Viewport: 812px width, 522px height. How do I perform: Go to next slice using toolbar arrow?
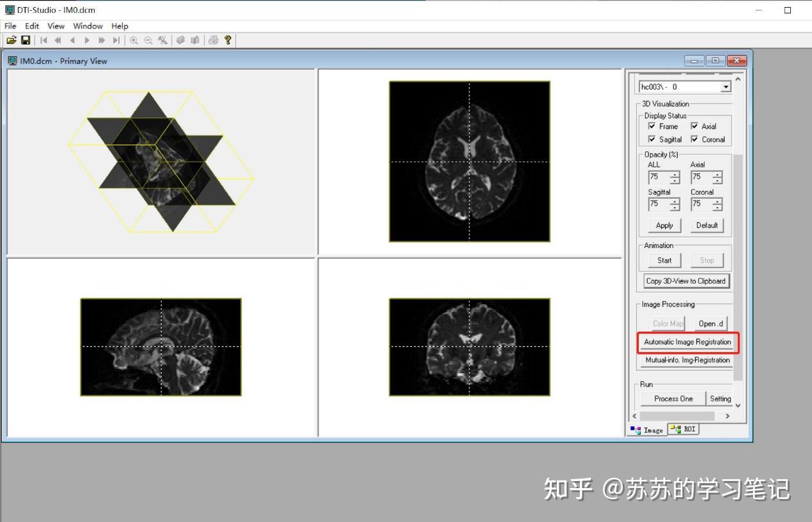tap(87, 40)
